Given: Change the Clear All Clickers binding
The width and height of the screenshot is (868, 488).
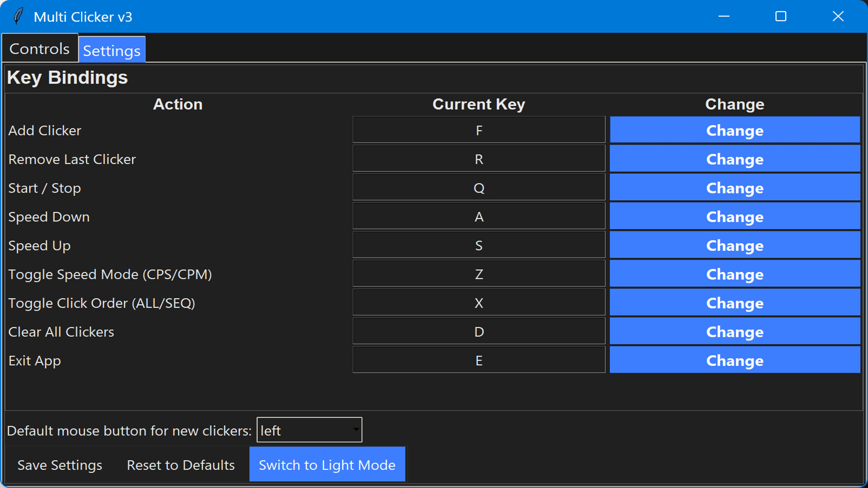Looking at the screenshot, I should tap(734, 331).
